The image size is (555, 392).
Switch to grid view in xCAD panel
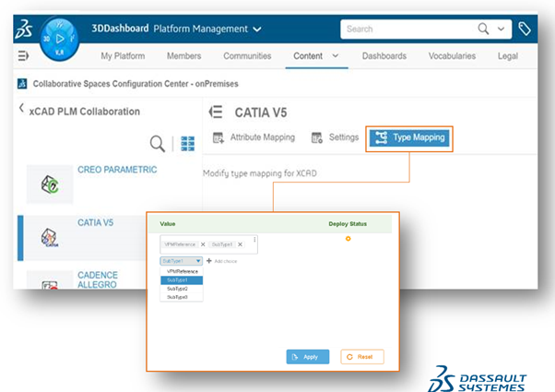[x=188, y=143]
